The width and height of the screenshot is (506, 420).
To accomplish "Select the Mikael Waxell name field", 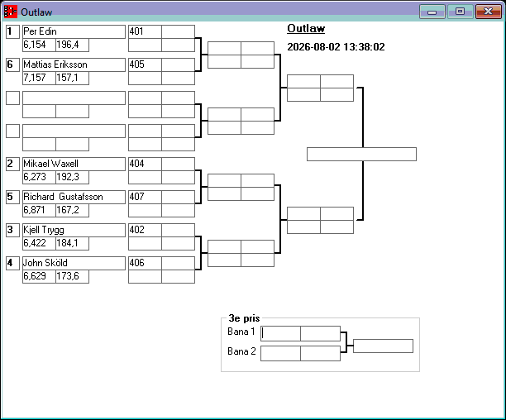I will tap(74, 164).
